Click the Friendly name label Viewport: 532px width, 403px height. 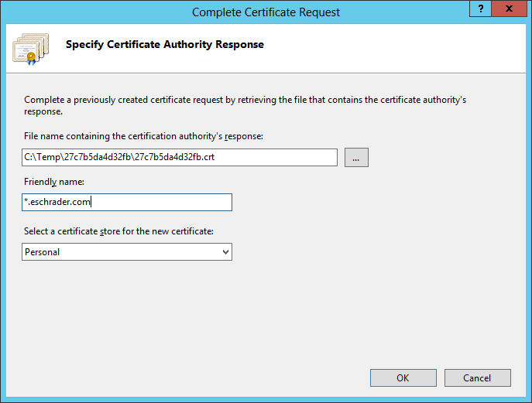pyautogui.click(x=54, y=182)
